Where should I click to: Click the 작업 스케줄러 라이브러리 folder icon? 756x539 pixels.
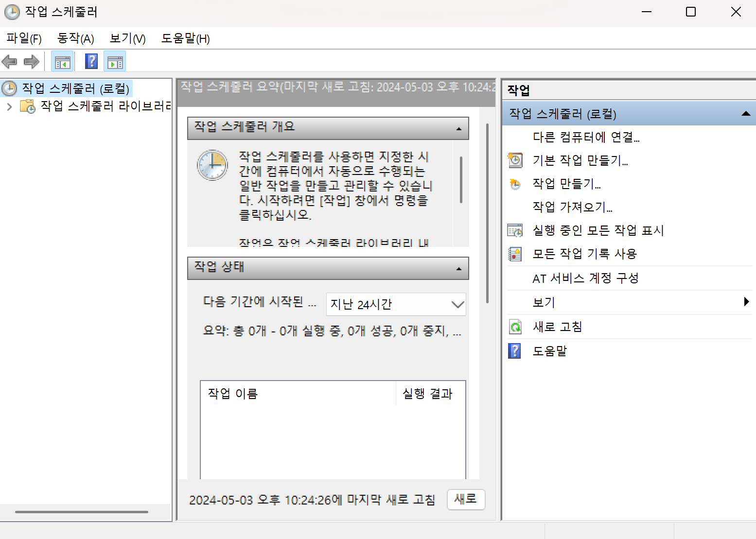28,106
